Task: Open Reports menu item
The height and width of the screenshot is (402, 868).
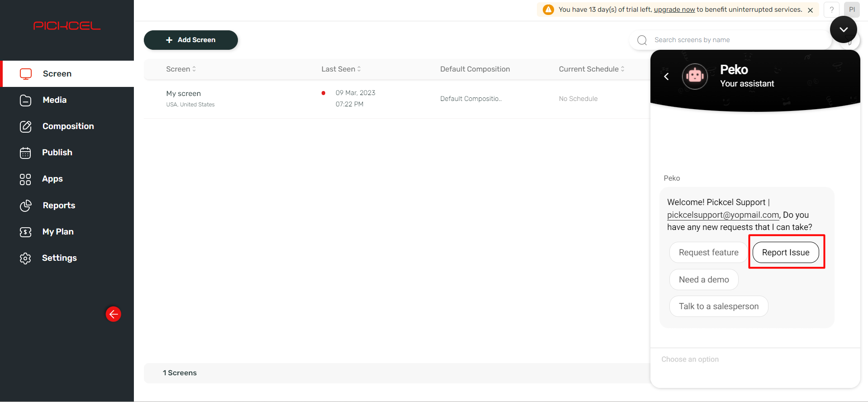Action: click(59, 206)
